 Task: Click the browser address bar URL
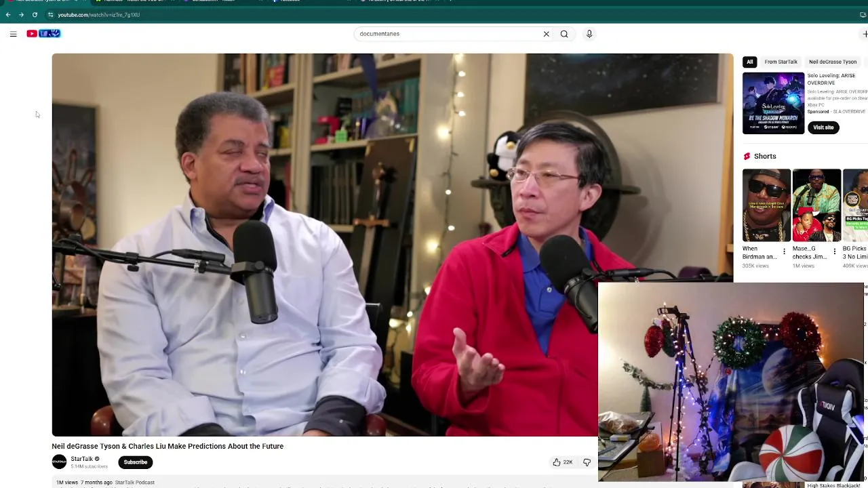(99, 14)
